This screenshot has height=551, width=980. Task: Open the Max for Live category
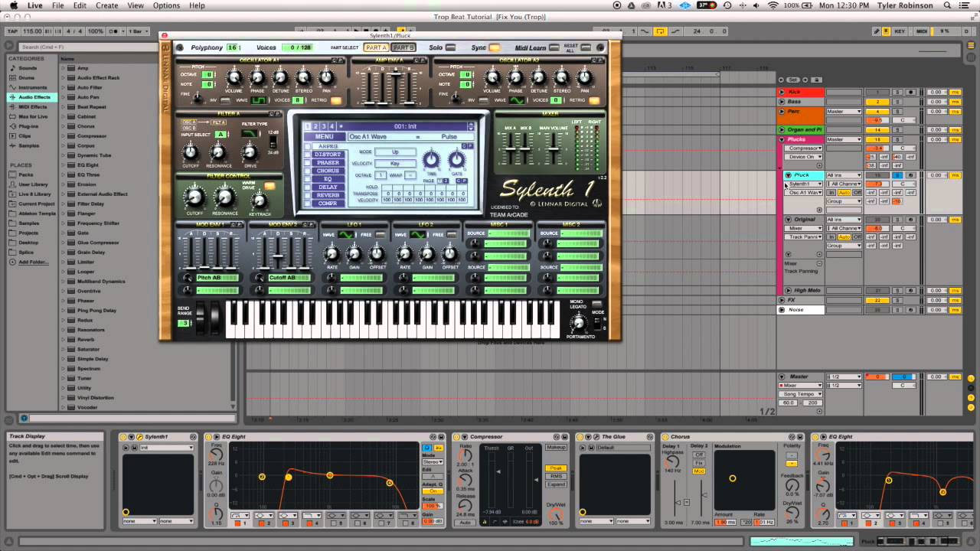click(x=33, y=116)
